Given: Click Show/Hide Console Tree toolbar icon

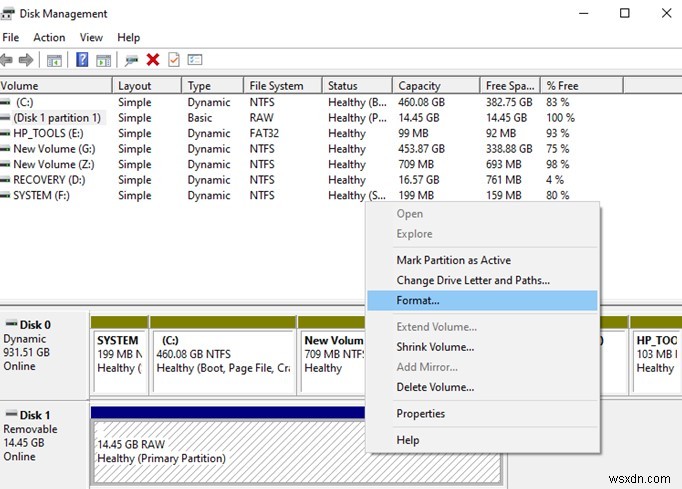Looking at the screenshot, I should click(54, 61).
